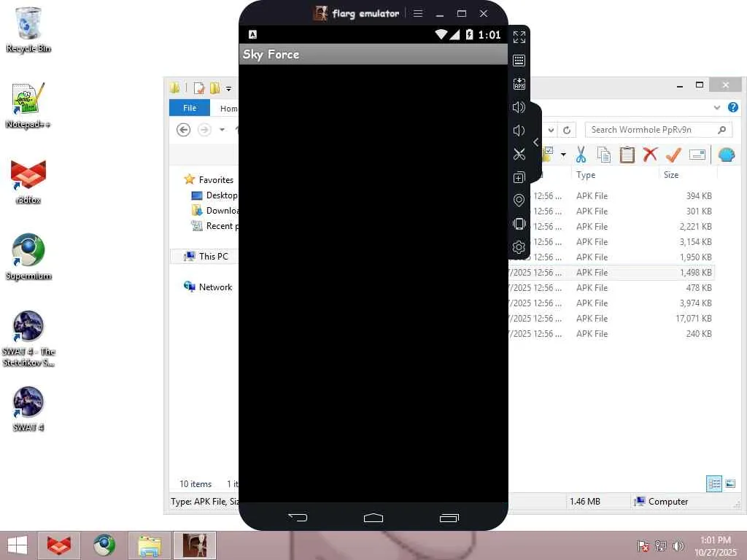Refresh the Explorer address bar location
Viewport: 747px width, 560px height.
(x=566, y=130)
